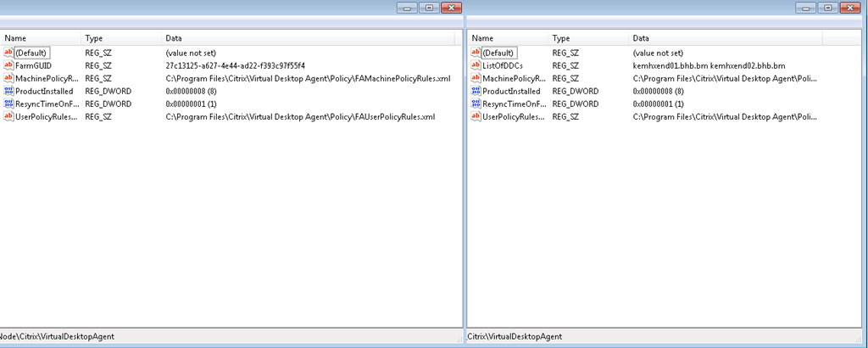The image size is (868, 348).
Task: Click right window's ProductInstalled DWORD icon
Action: [x=476, y=91]
